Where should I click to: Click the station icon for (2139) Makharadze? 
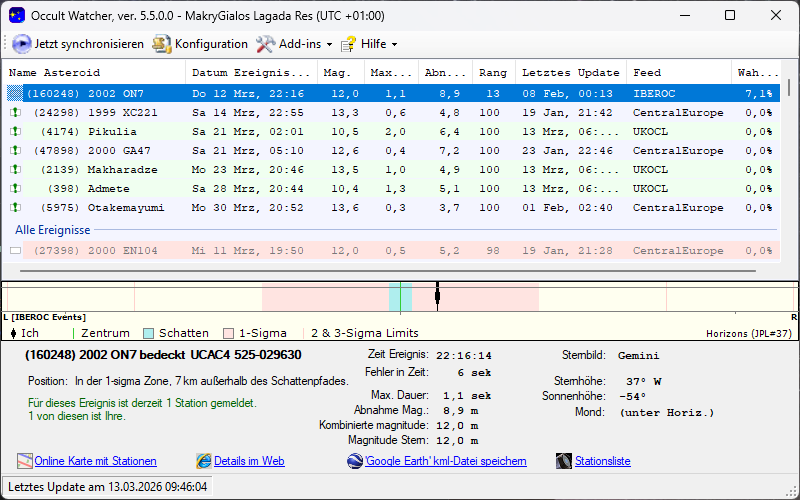[15, 169]
